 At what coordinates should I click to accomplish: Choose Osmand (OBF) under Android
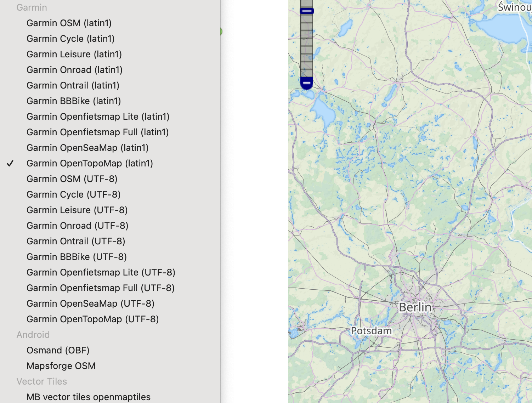[x=58, y=350]
